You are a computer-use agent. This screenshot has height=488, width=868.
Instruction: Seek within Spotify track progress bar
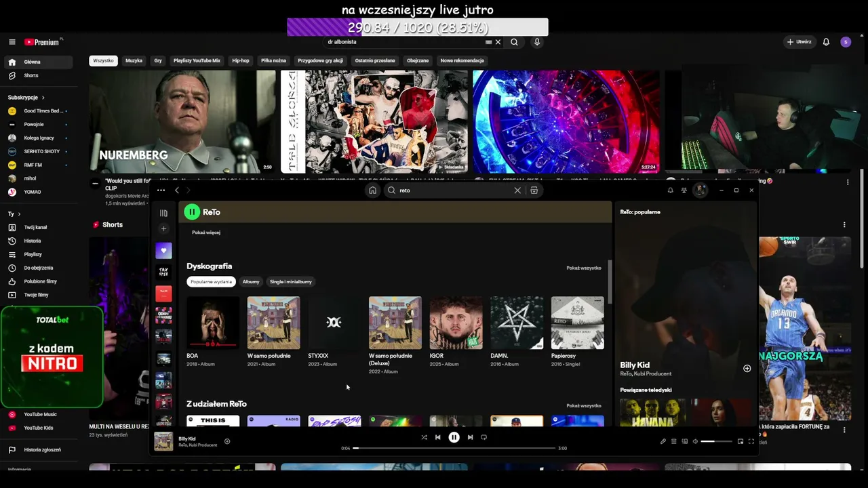click(454, 448)
